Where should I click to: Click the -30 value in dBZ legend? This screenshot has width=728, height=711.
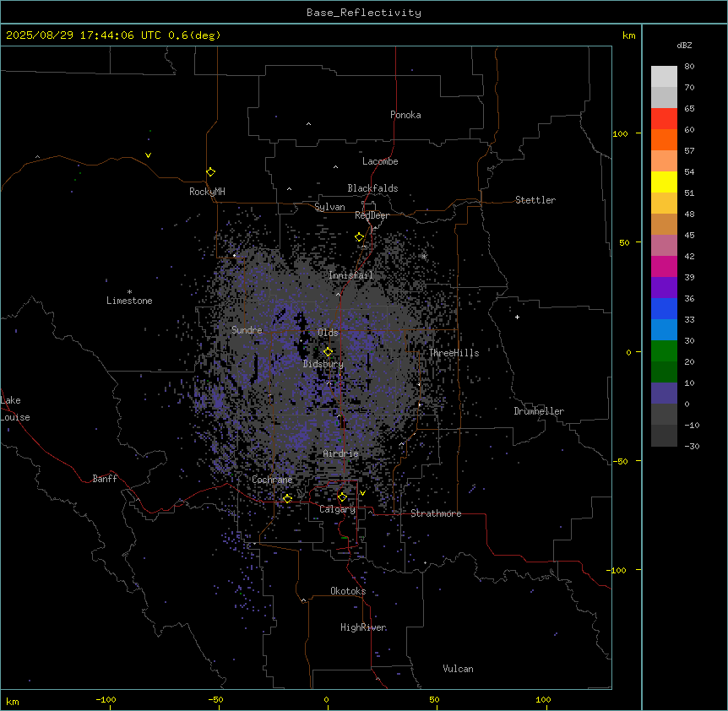point(692,446)
